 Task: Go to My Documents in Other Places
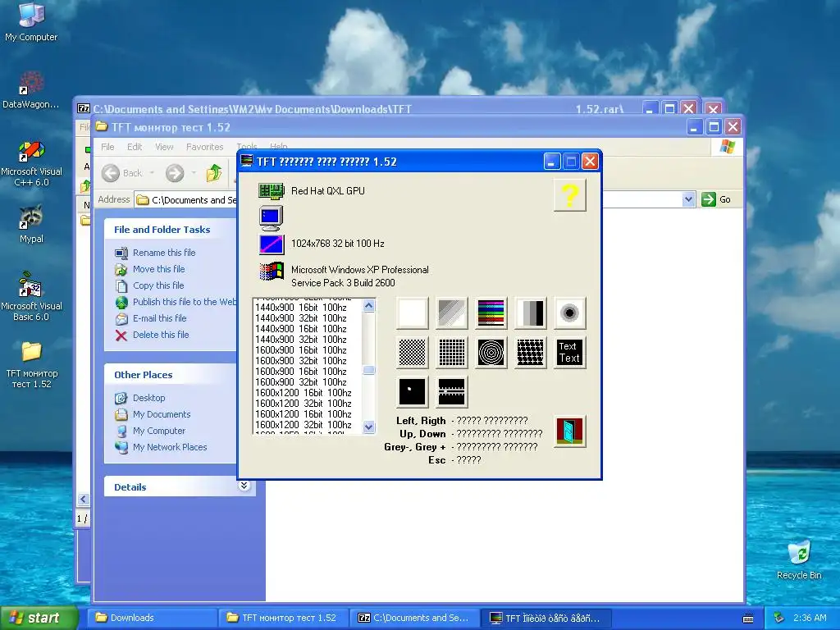pyautogui.click(x=162, y=414)
